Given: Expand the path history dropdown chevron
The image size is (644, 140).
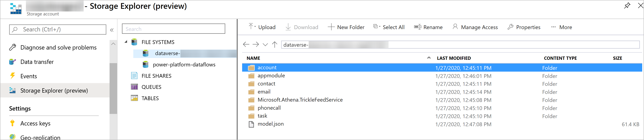Looking at the screenshot, I should pos(265,45).
